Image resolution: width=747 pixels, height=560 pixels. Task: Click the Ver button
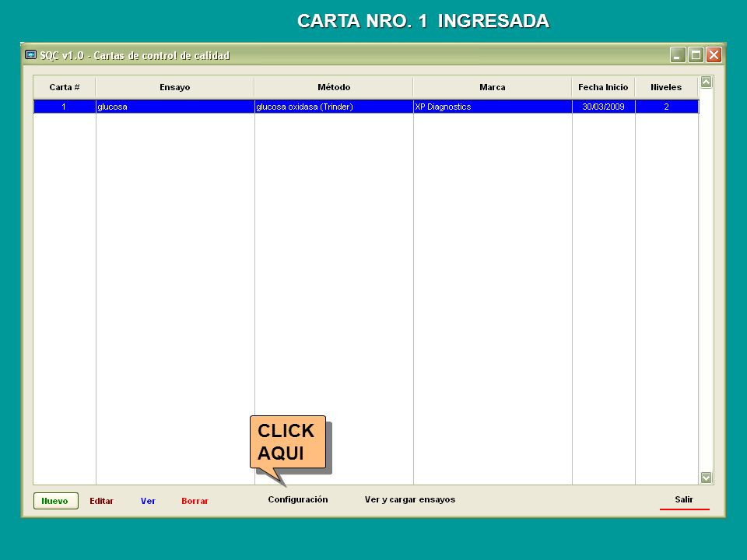[x=148, y=500]
